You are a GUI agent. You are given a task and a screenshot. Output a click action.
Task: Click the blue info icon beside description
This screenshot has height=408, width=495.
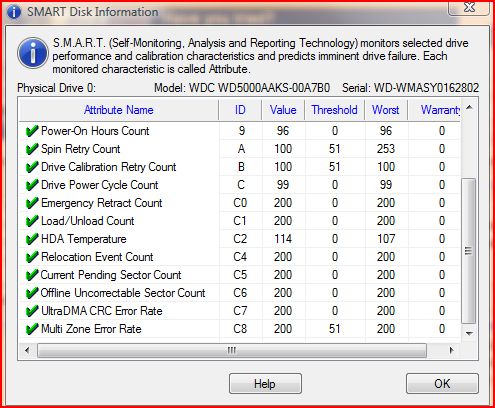point(33,53)
